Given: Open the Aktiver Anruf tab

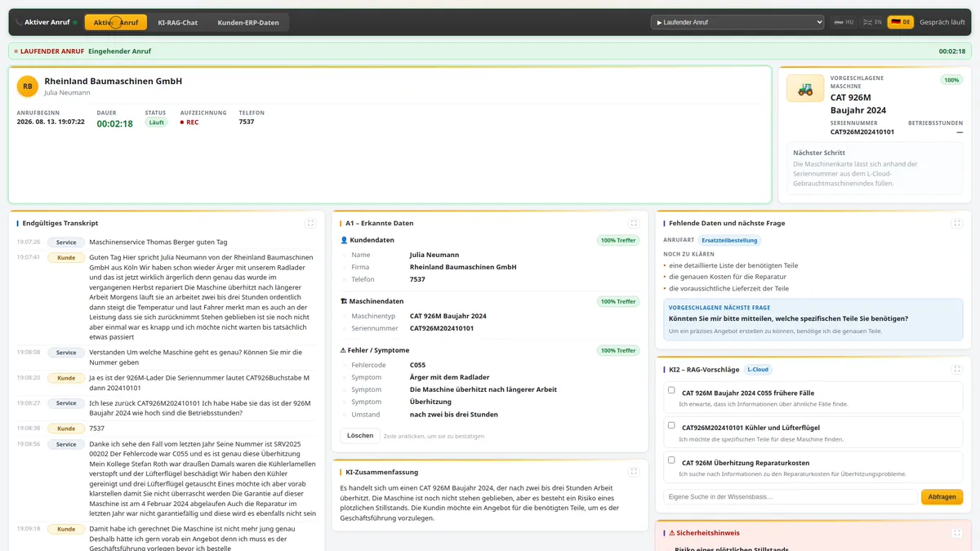Looking at the screenshot, I should (116, 23).
